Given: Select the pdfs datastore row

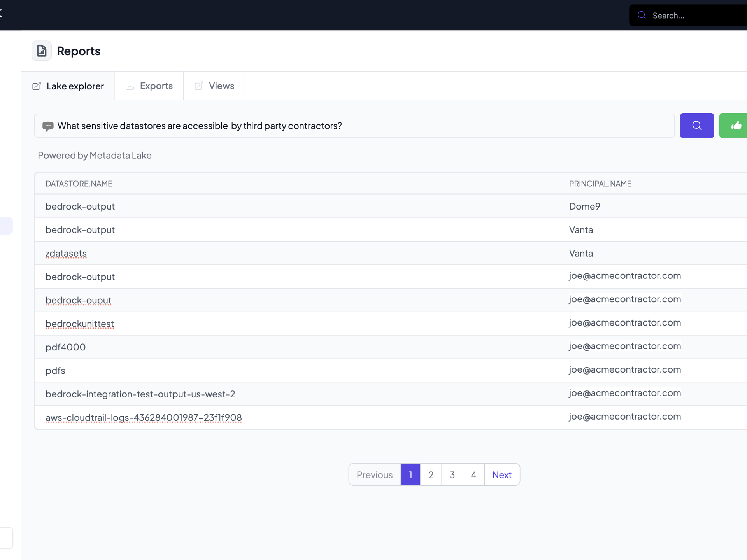Looking at the screenshot, I should (x=55, y=371).
